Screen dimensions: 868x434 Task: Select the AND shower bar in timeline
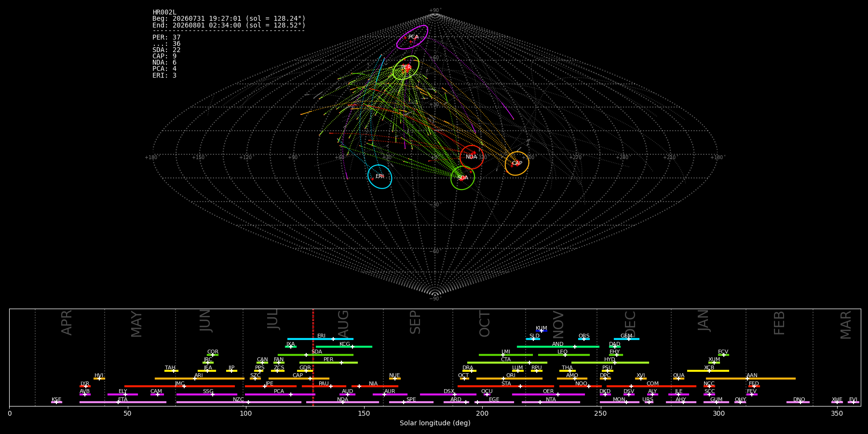click(x=558, y=347)
